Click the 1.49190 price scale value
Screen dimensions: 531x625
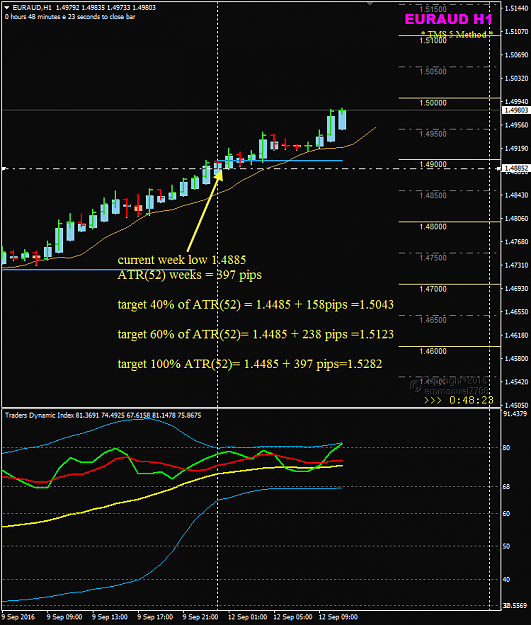[x=516, y=149]
